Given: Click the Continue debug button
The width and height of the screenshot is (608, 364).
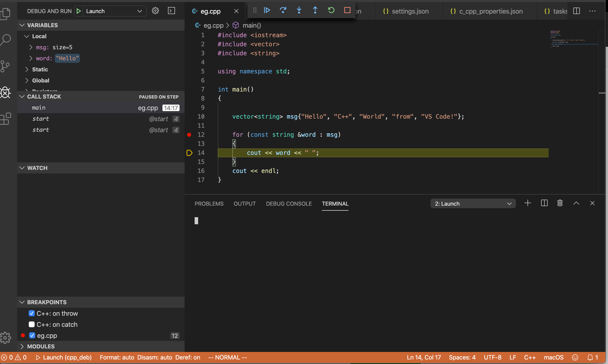Looking at the screenshot, I should point(267,11).
